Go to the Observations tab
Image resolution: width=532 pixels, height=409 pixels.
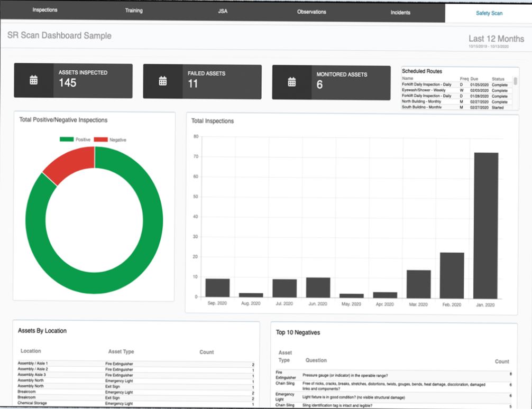[x=311, y=12]
